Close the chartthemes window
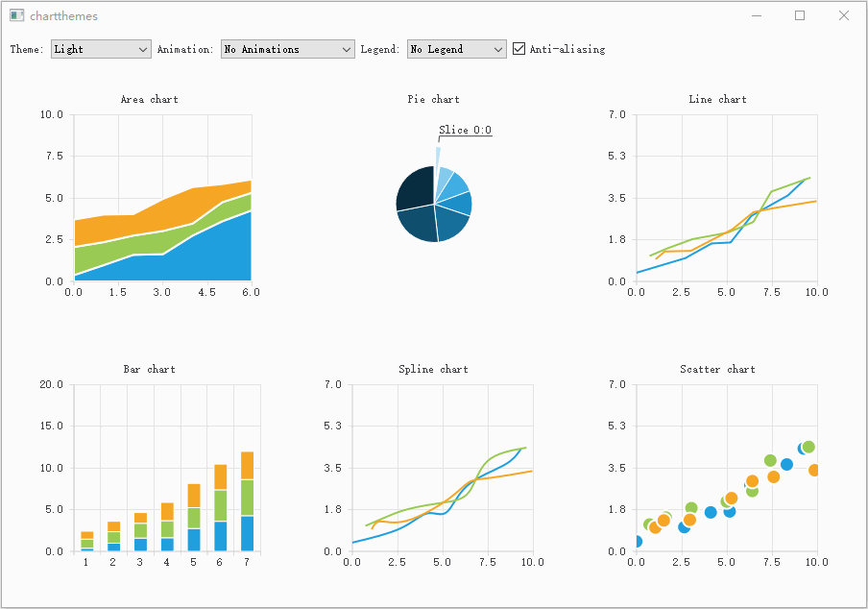This screenshot has height=609, width=868. point(844,15)
